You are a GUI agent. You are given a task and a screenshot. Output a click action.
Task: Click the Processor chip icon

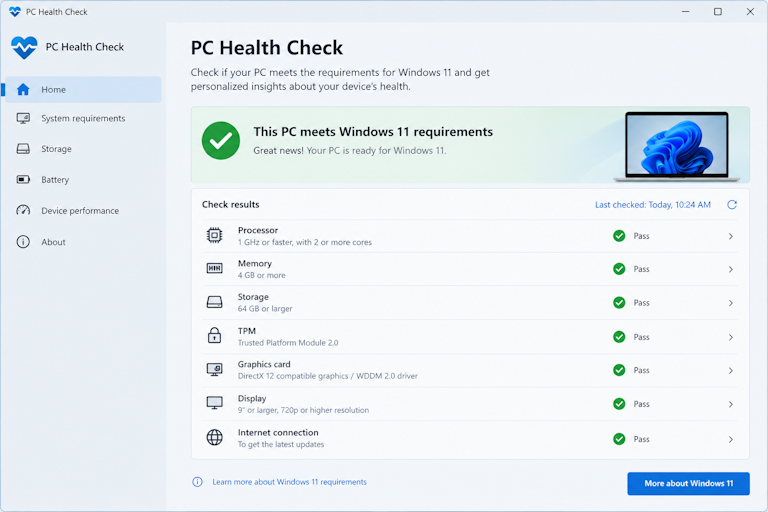click(x=214, y=236)
